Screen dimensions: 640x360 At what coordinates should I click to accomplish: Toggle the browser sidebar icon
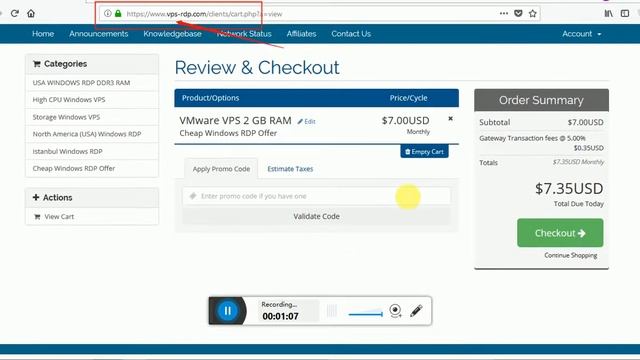(625, 13)
